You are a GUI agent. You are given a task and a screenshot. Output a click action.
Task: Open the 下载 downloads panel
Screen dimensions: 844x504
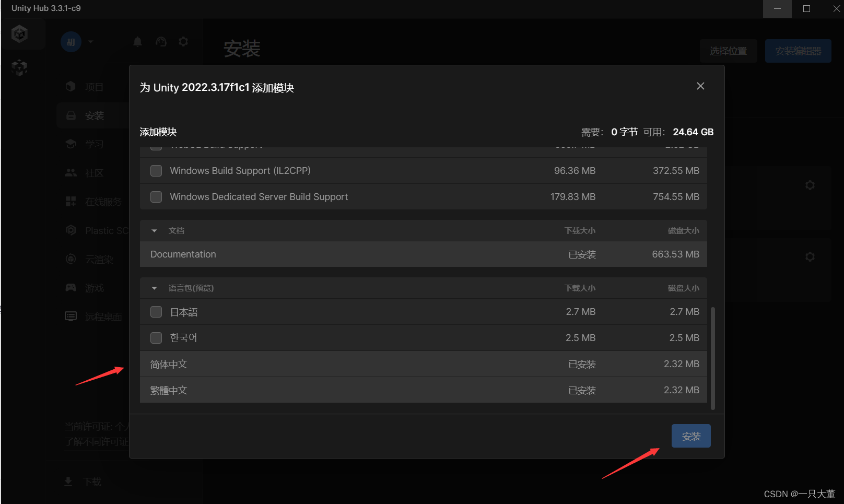tap(92, 482)
